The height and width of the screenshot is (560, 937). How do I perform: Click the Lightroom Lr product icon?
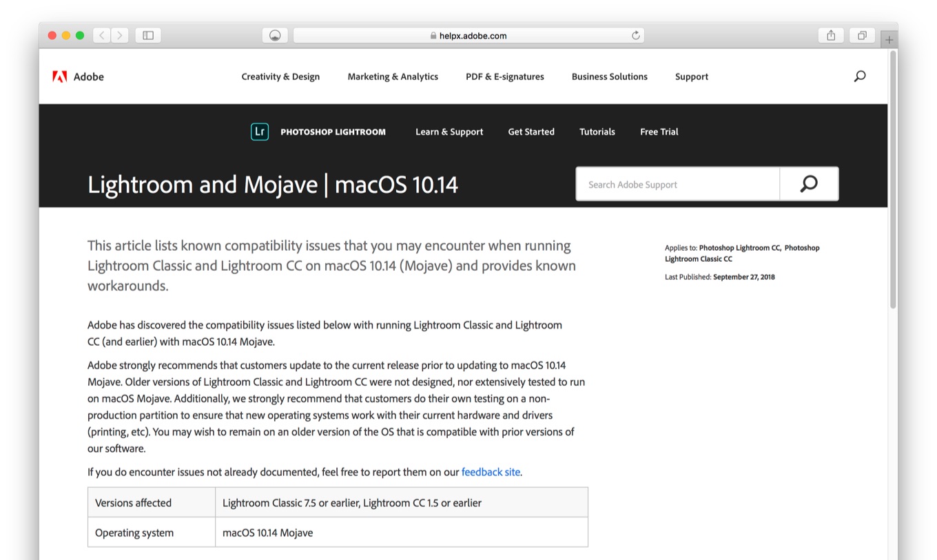coord(260,132)
